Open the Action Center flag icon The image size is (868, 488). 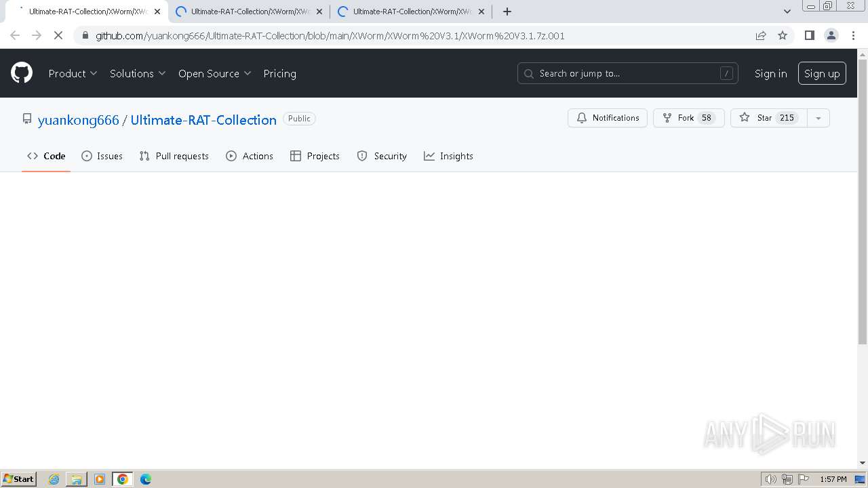pyautogui.click(x=804, y=479)
